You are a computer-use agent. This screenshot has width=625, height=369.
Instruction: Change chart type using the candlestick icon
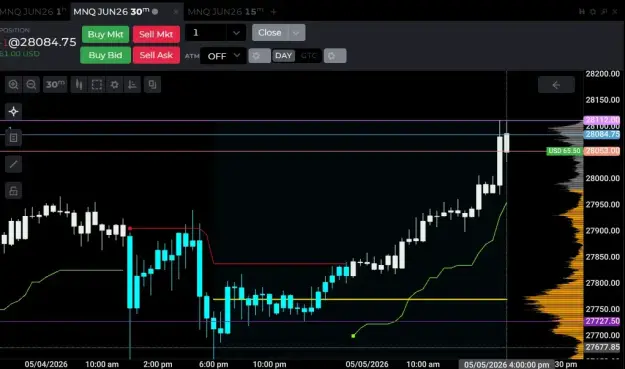click(79, 84)
